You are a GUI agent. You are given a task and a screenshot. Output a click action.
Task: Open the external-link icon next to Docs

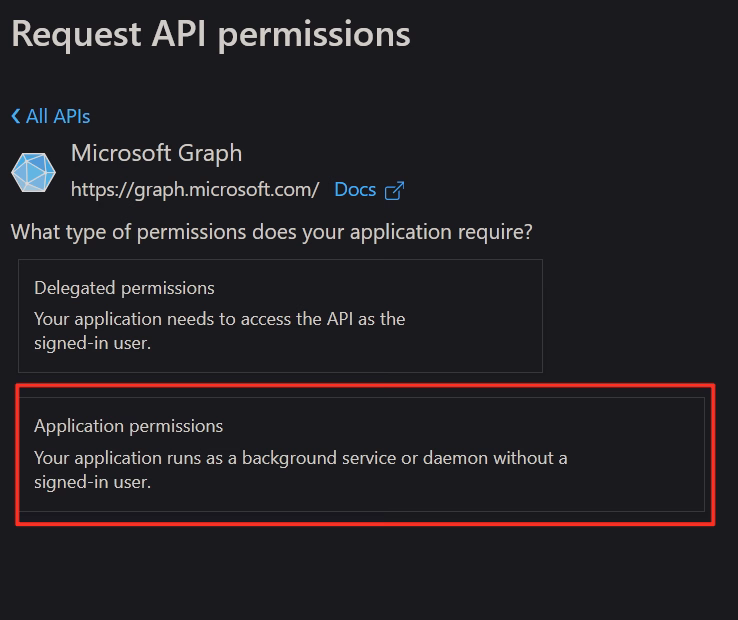[x=394, y=190]
